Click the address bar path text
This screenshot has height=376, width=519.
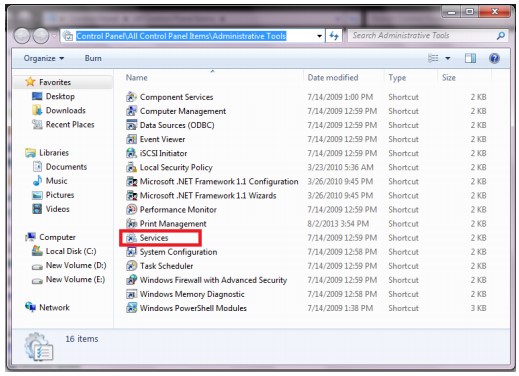click(x=181, y=36)
